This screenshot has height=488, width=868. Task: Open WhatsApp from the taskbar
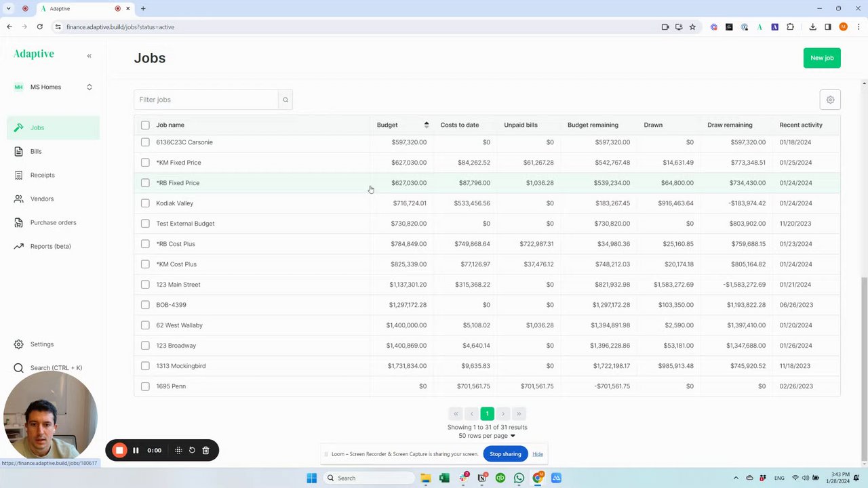519,478
